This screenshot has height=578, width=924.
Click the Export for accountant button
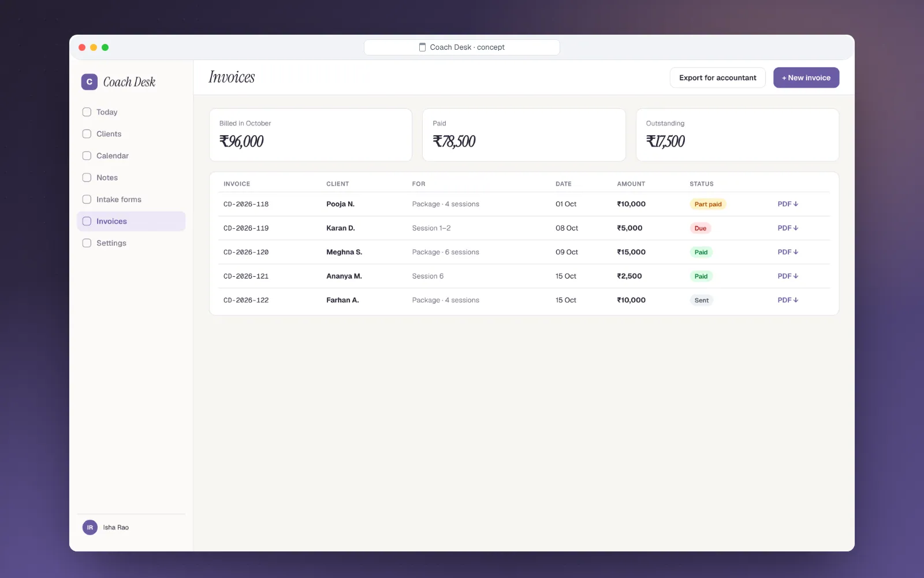pos(718,78)
